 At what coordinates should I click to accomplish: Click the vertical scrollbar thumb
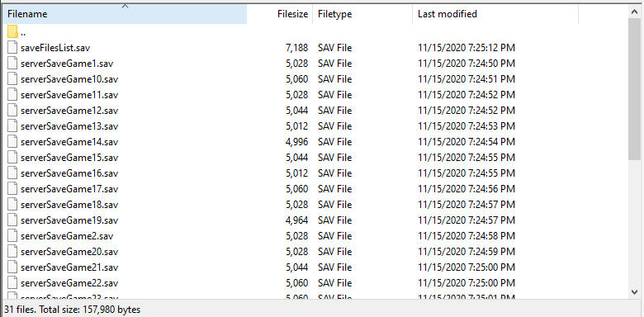point(635,89)
